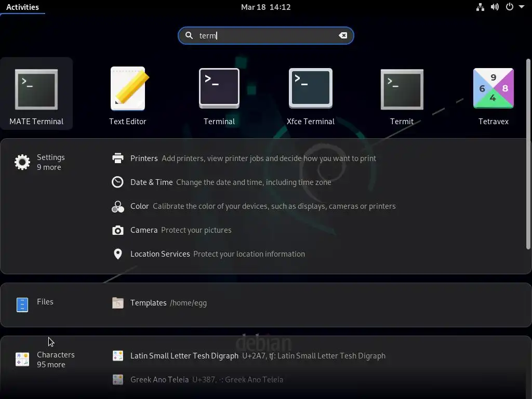Focus the search box containing term

[265, 35]
